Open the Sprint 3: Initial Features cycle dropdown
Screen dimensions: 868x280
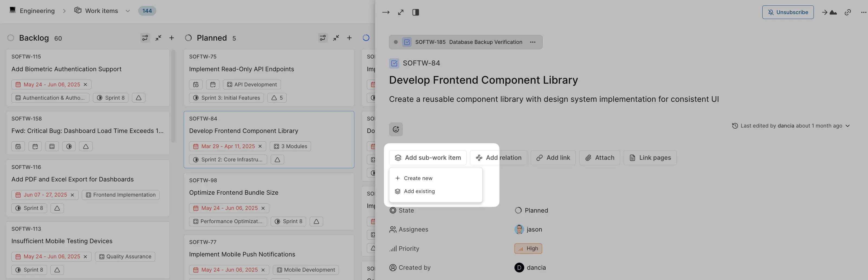point(227,98)
